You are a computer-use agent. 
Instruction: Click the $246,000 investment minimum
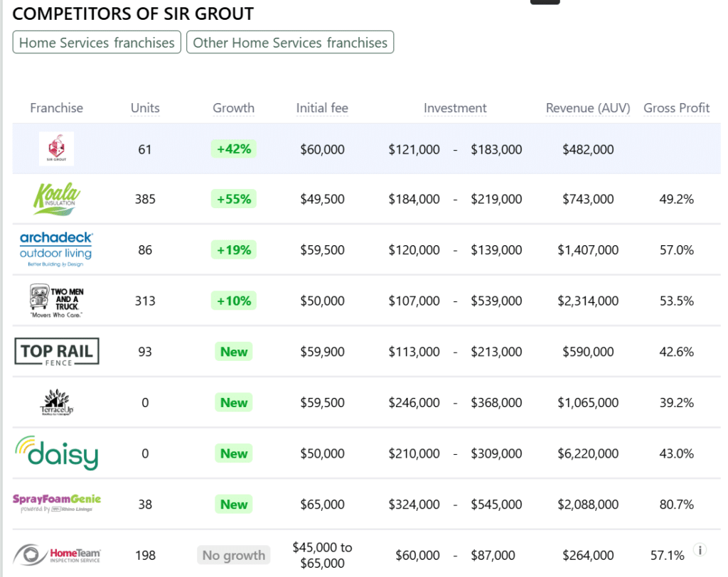(x=414, y=402)
